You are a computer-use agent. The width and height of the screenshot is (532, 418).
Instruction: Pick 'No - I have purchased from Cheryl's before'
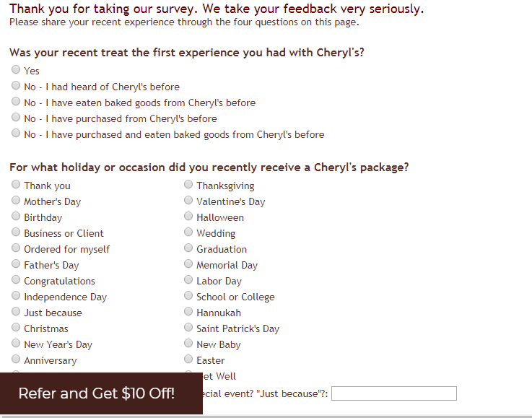16,118
